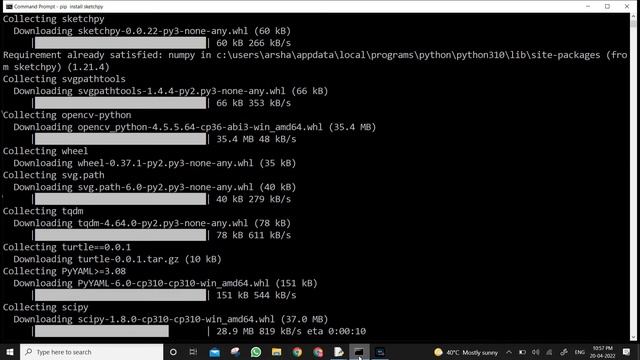Open the clock and calendar flyout
Image resolution: width=640 pixels, height=360 pixels.
602,352
